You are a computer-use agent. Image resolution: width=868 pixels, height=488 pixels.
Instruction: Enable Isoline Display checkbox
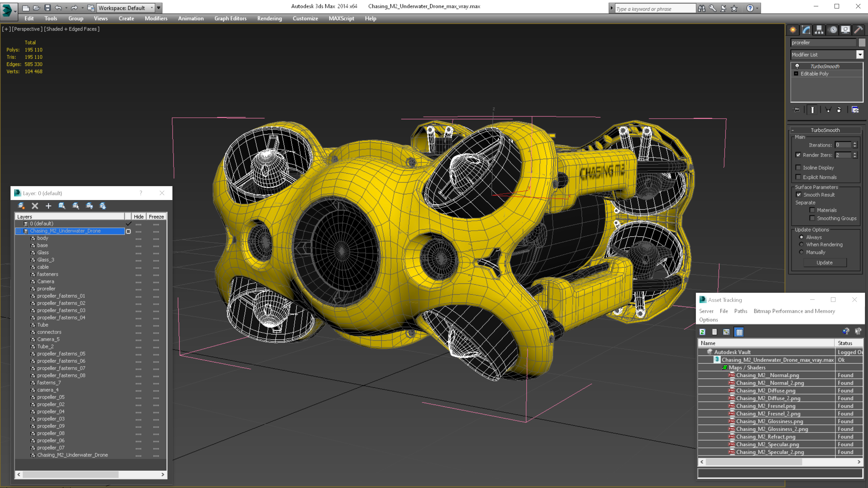click(798, 167)
